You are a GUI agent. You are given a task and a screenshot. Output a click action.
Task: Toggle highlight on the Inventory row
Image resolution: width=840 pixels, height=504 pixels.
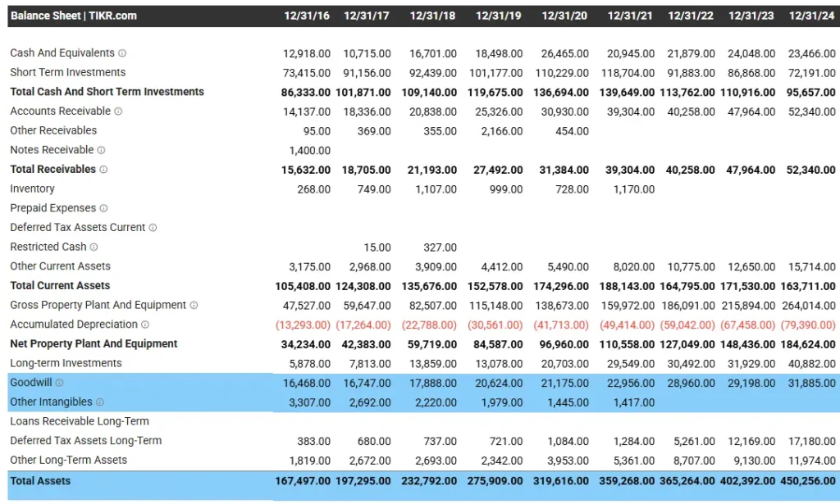[x=33, y=188]
